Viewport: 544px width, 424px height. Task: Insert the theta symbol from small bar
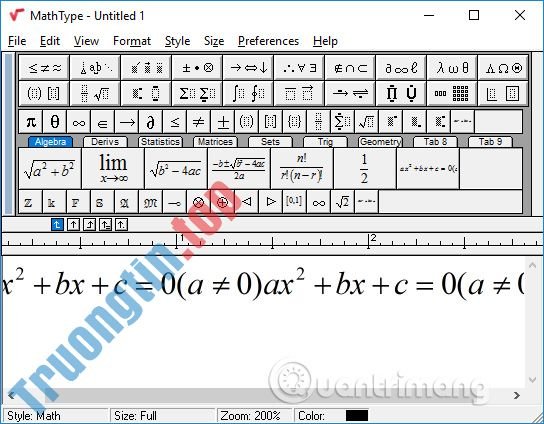tap(54, 122)
